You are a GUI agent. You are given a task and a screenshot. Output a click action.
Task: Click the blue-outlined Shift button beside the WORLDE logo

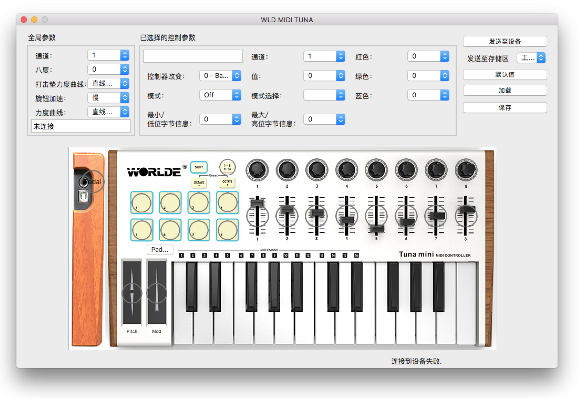coord(199,167)
